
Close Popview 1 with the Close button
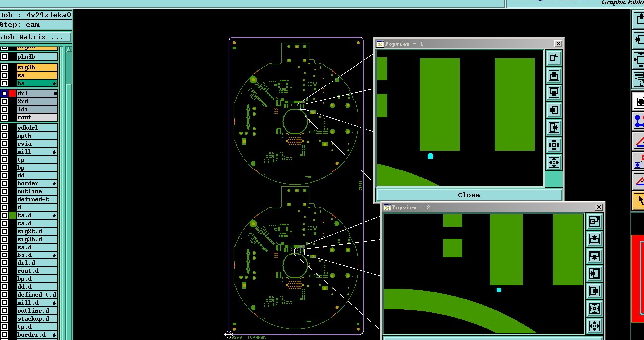(x=469, y=195)
